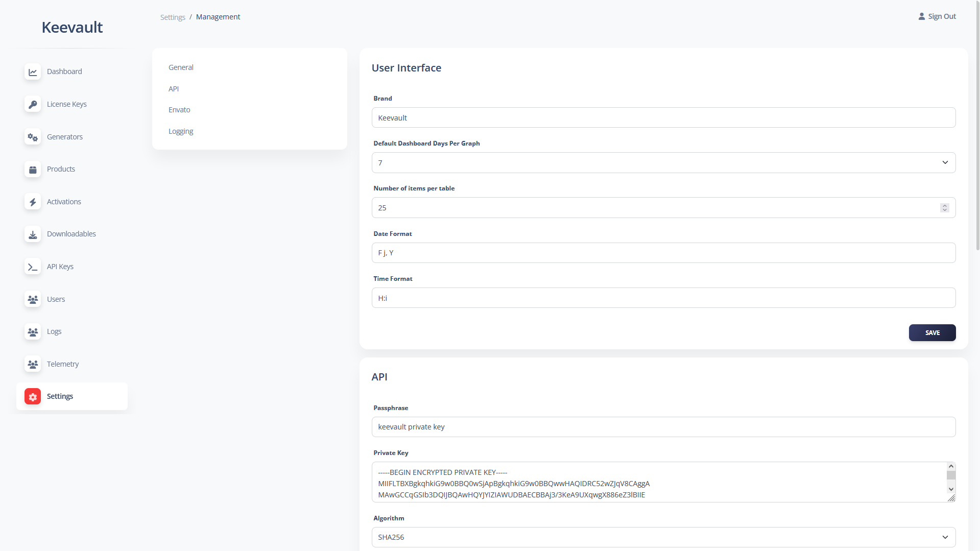Click the Users group icon

pyautogui.click(x=33, y=299)
